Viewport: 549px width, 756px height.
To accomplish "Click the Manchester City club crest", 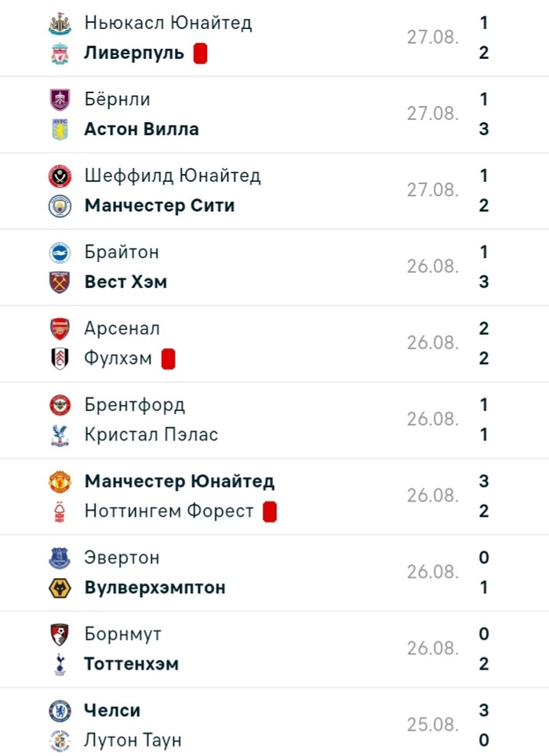I will (x=60, y=205).
